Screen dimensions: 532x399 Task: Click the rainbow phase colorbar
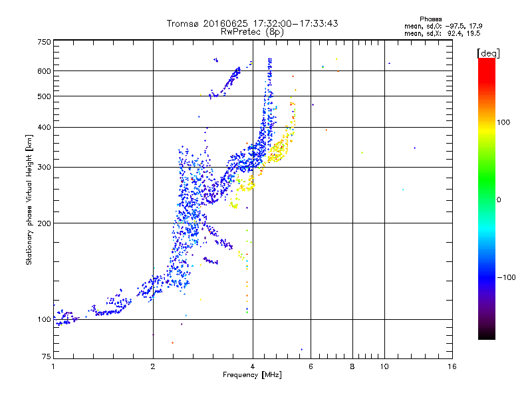coord(487,198)
